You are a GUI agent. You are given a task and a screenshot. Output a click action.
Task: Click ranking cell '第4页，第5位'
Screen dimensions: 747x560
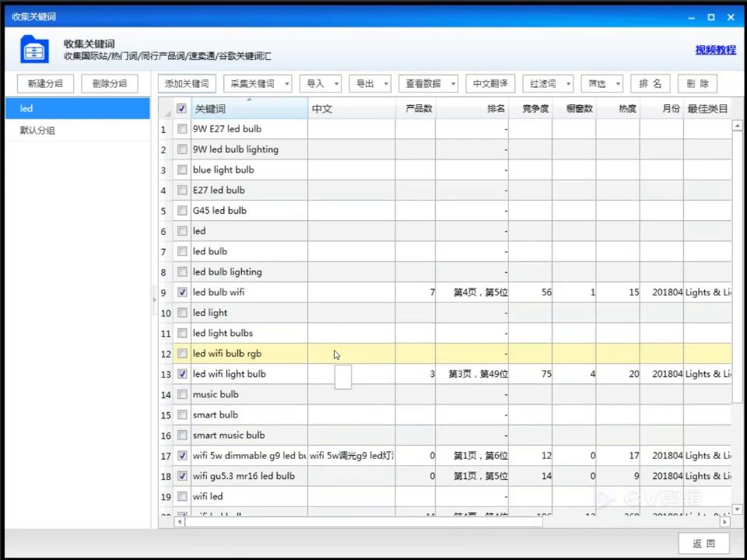(472, 292)
